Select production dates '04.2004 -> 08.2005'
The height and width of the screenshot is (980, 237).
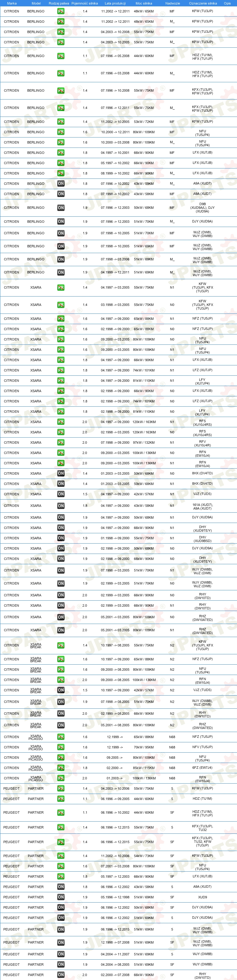tap(115, 965)
